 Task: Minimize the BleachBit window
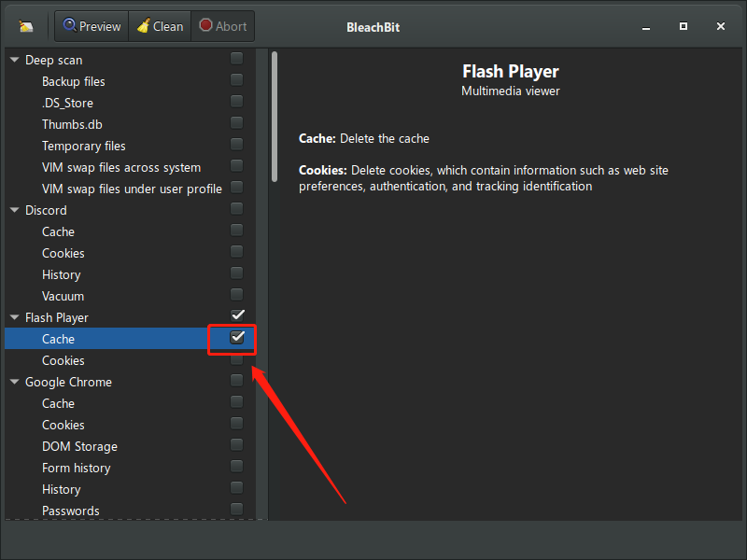[646, 26]
